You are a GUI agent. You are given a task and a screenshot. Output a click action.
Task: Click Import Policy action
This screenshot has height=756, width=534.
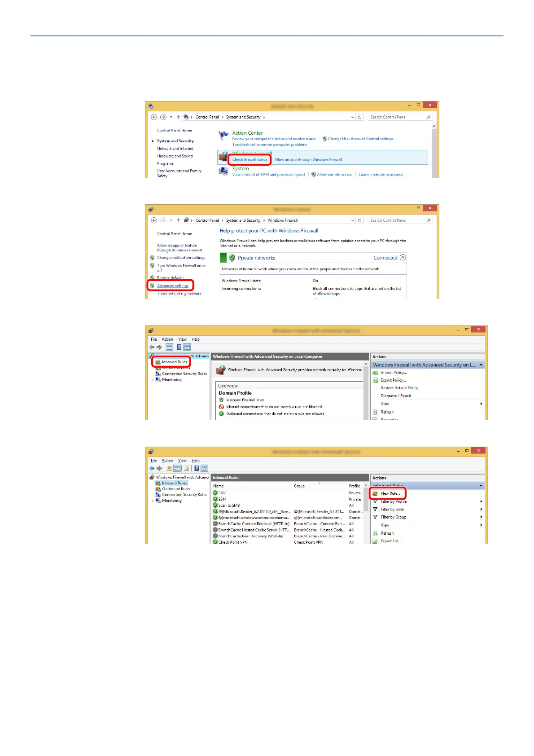(x=394, y=373)
